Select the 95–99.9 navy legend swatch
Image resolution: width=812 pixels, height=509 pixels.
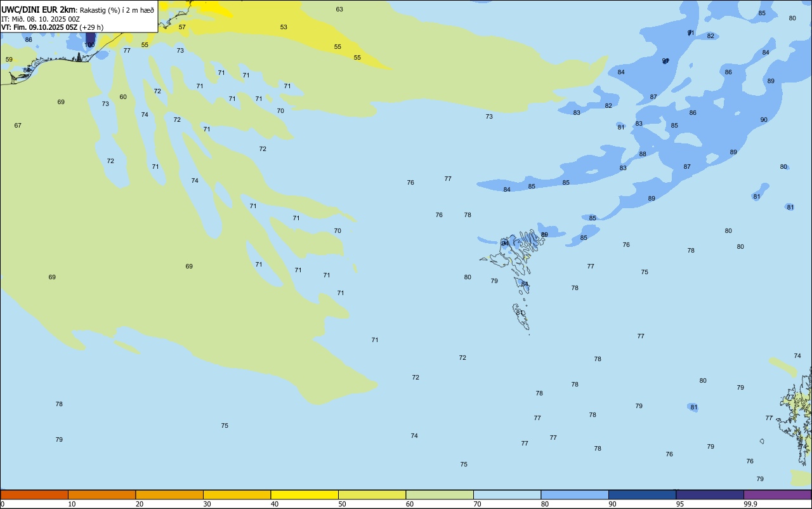tap(710, 494)
